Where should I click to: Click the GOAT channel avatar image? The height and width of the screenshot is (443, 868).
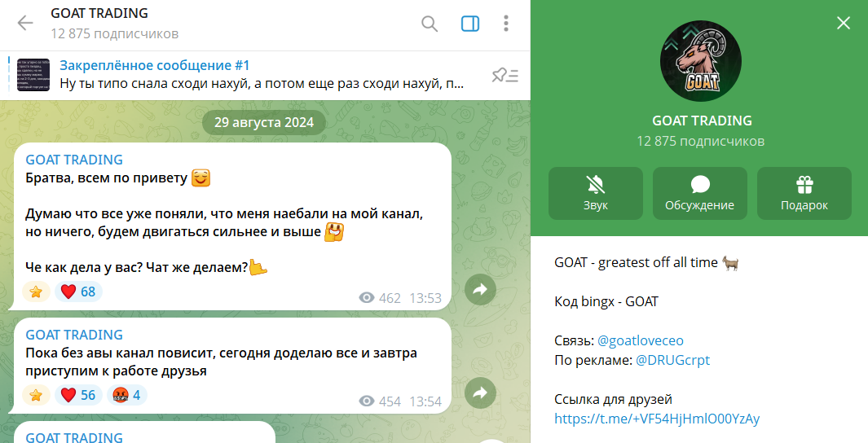[x=700, y=60]
